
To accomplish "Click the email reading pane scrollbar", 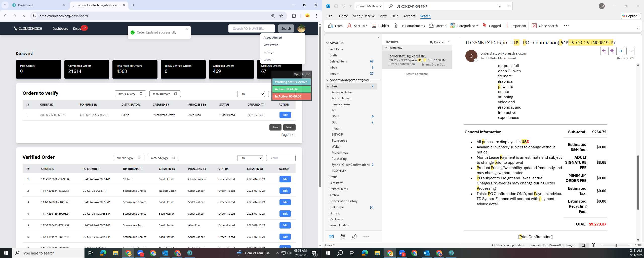I will [638, 183].
